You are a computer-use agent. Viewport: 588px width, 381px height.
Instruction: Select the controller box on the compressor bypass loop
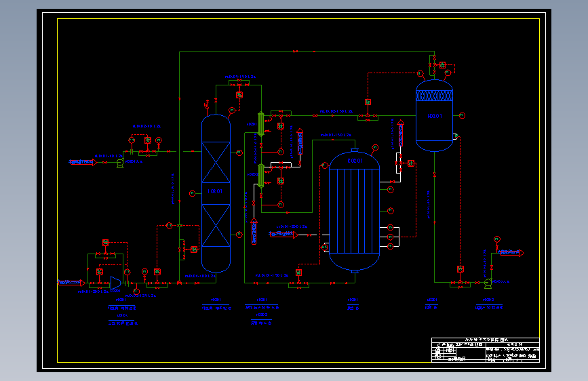pyautogui.click(x=106, y=243)
